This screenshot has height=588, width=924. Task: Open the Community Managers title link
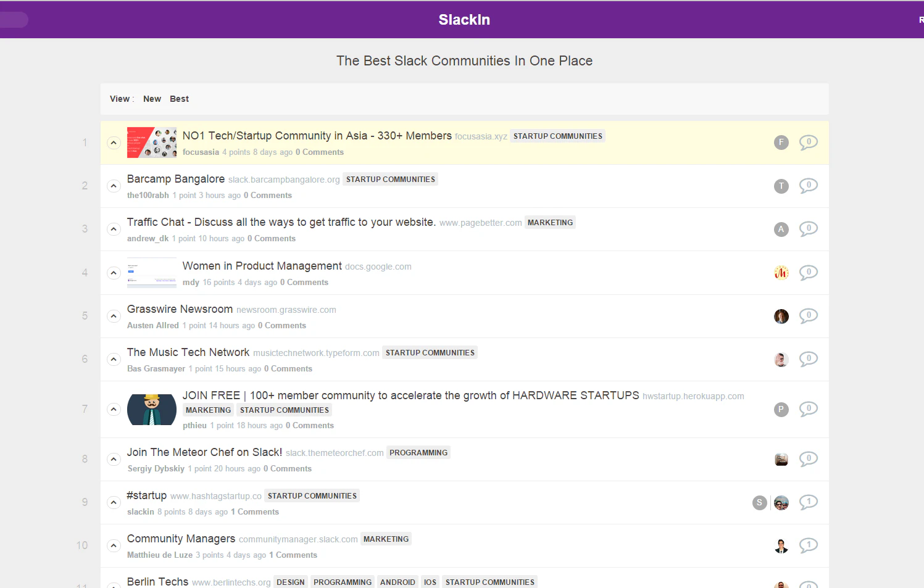point(181,539)
